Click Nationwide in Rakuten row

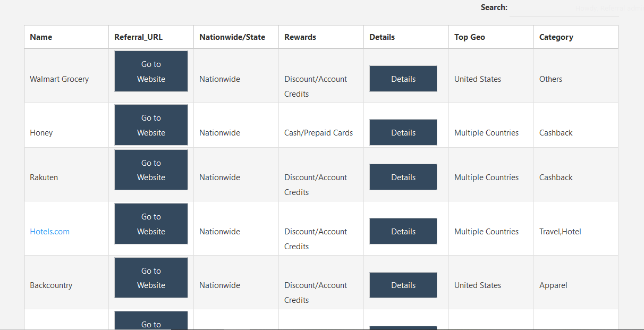(219, 177)
